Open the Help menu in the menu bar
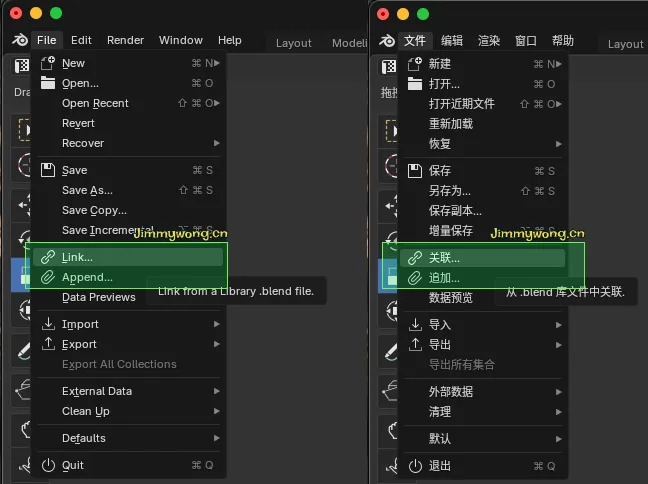The width and height of the screenshot is (648, 484). [229, 40]
